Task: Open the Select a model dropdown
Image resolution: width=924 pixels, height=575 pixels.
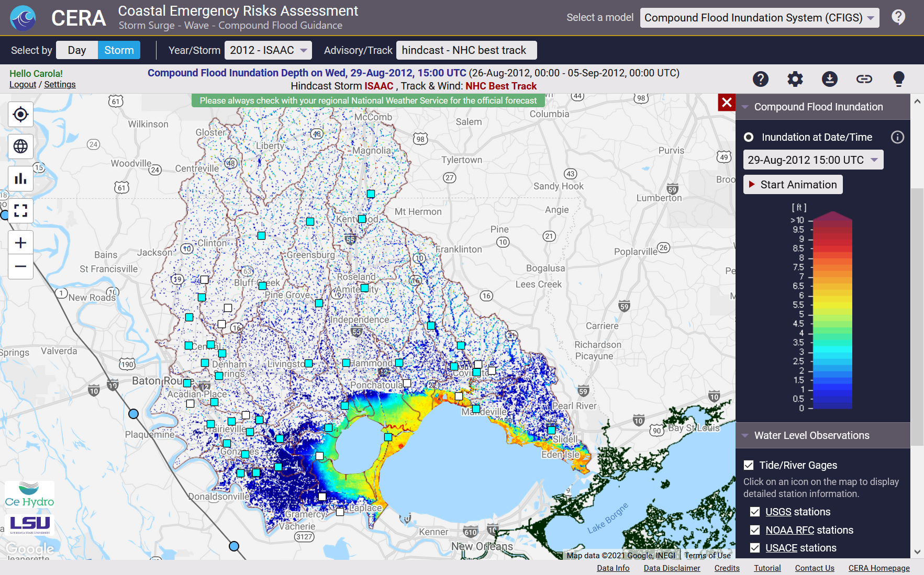Action: coord(759,17)
